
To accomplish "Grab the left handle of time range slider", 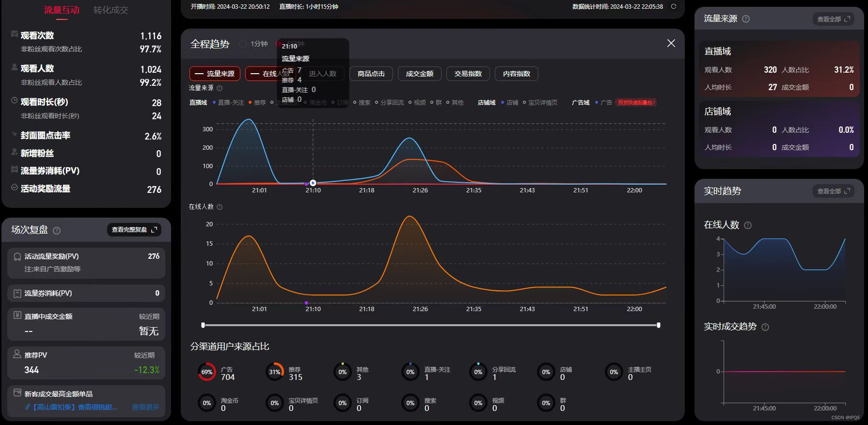I will [203, 325].
